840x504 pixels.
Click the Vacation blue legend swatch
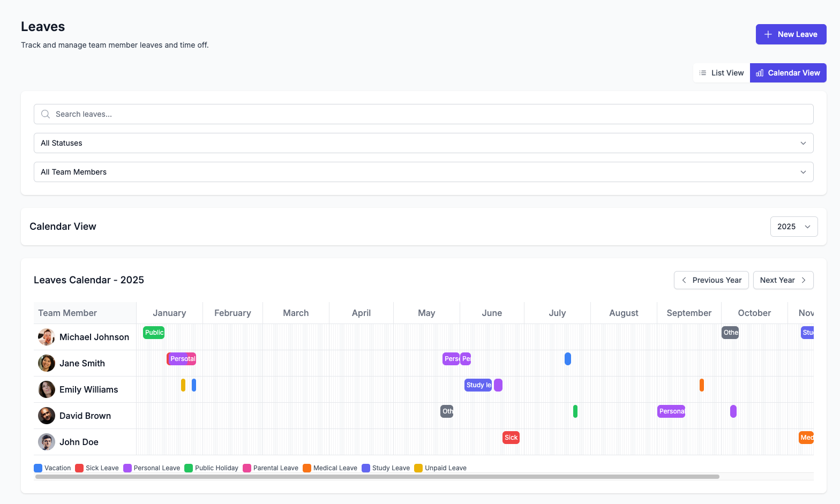38,468
